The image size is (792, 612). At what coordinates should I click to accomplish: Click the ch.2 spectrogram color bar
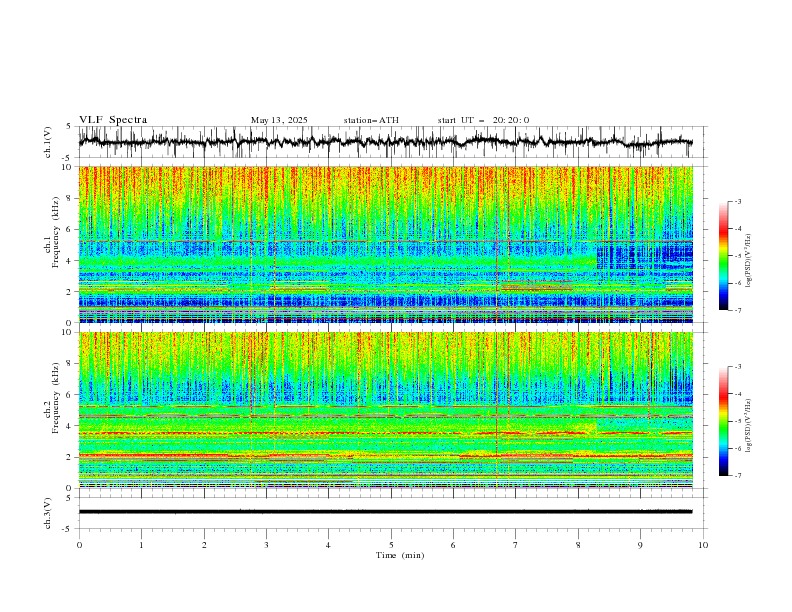point(723,421)
